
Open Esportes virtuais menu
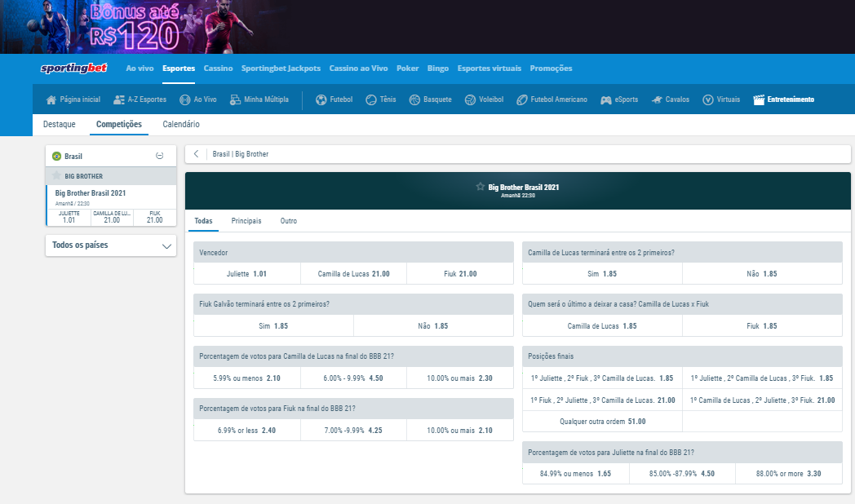coord(490,69)
